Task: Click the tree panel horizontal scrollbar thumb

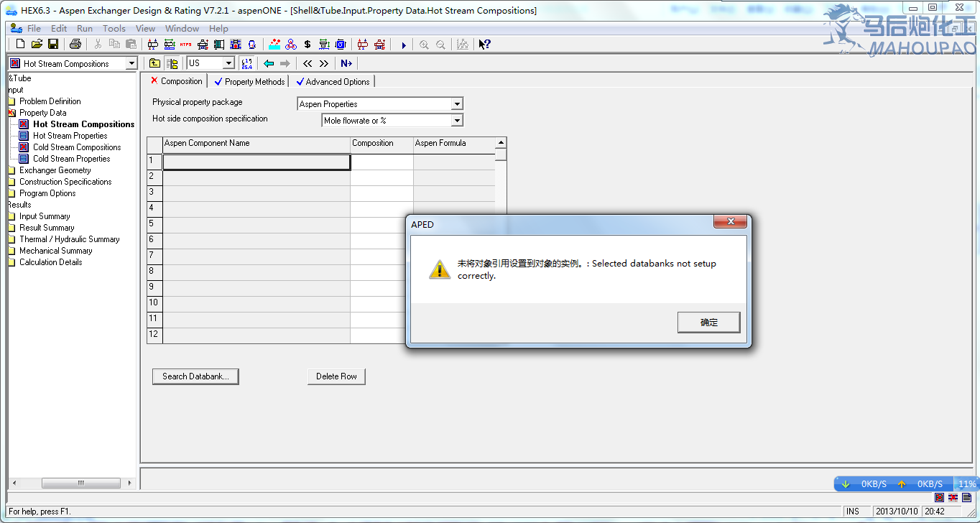Action: tap(80, 483)
